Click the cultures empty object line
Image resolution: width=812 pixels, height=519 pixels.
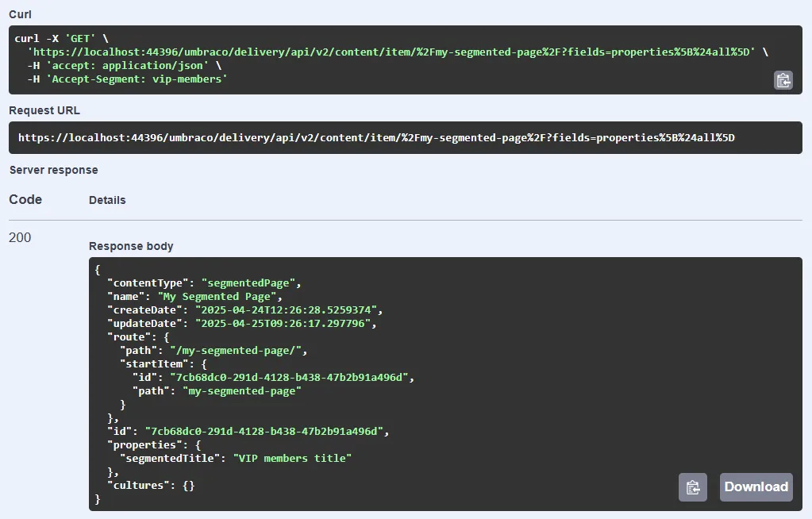coord(151,485)
